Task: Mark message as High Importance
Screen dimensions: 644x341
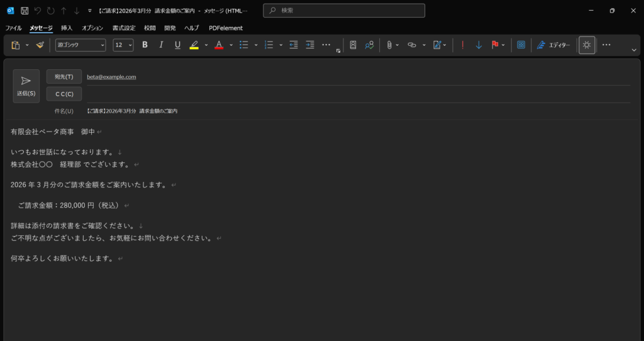Action: [x=463, y=45]
